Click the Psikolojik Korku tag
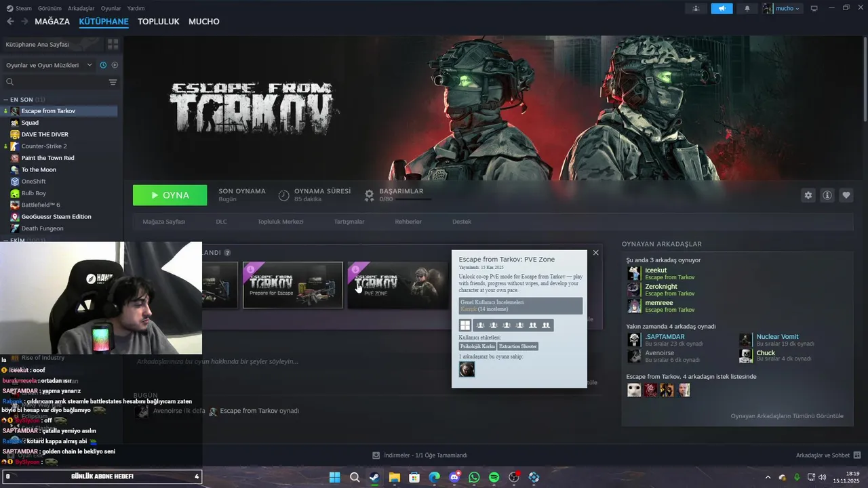Viewport: 868px width, 488px height. (x=477, y=346)
